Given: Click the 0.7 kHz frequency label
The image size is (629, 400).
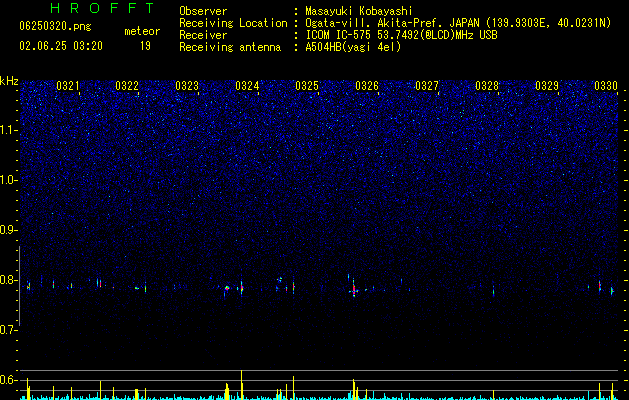Looking at the screenshot, I should click(x=9, y=330).
